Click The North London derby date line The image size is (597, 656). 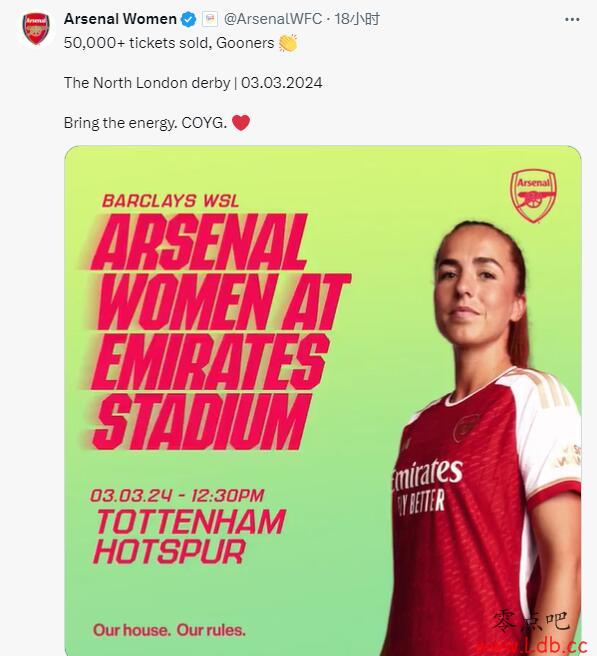tap(193, 82)
